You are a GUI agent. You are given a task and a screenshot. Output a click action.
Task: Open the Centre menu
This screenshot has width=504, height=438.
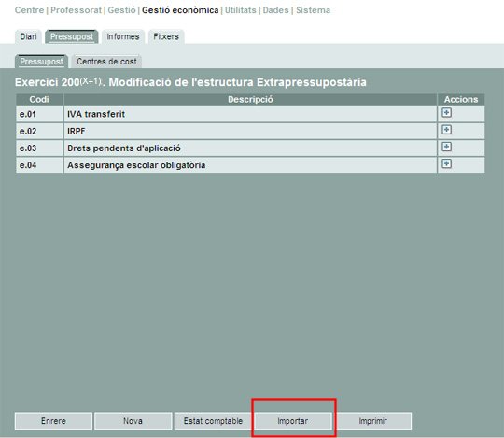click(29, 10)
